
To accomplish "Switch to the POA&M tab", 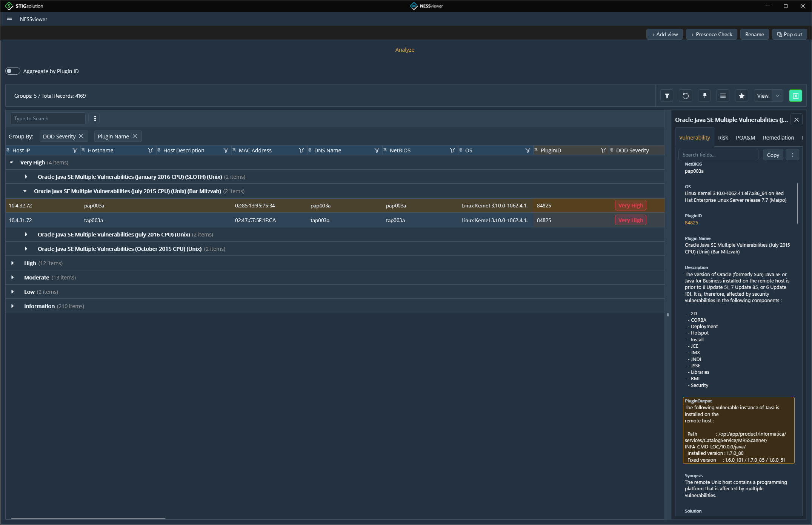I will click(x=745, y=137).
